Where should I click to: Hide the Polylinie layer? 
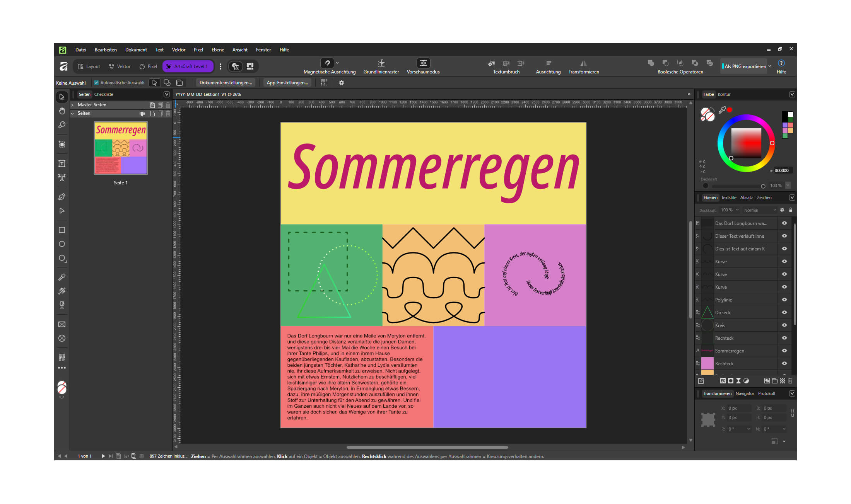click(784, 300)
